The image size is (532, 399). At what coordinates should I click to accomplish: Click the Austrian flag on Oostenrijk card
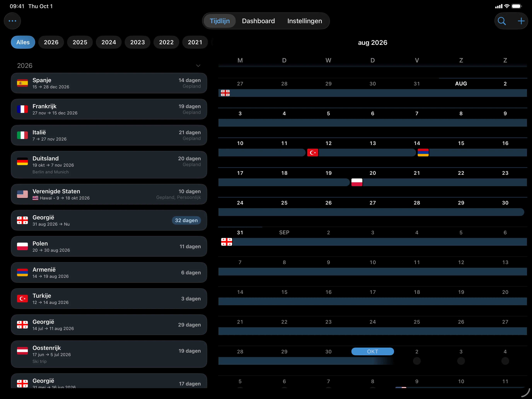coord(22,351)
